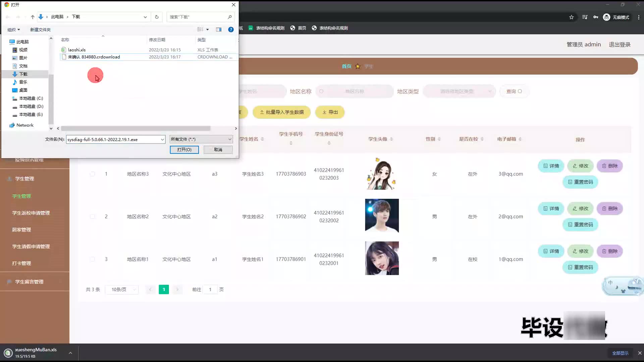This screenshot has width=644, height=362.
Task: Sort by 电子邮箱 column arrows
Action: pyautogui.click(x=520, y=139)
